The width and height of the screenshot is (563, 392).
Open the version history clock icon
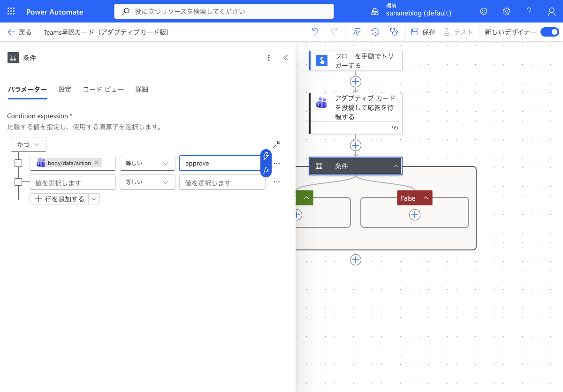click(375, 32)
